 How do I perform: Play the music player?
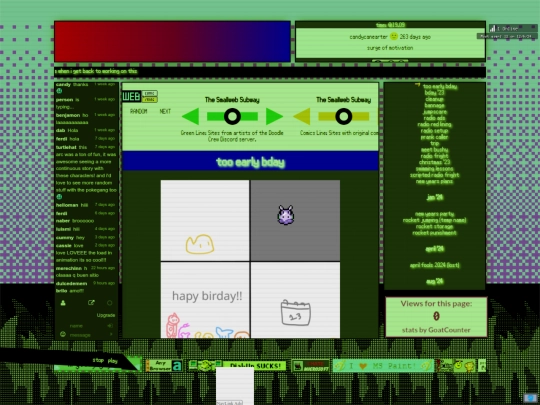tap(113, 361)
